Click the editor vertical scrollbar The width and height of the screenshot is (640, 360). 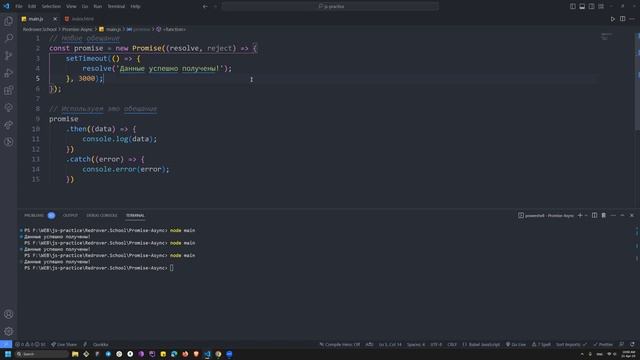tap(637, 82)
